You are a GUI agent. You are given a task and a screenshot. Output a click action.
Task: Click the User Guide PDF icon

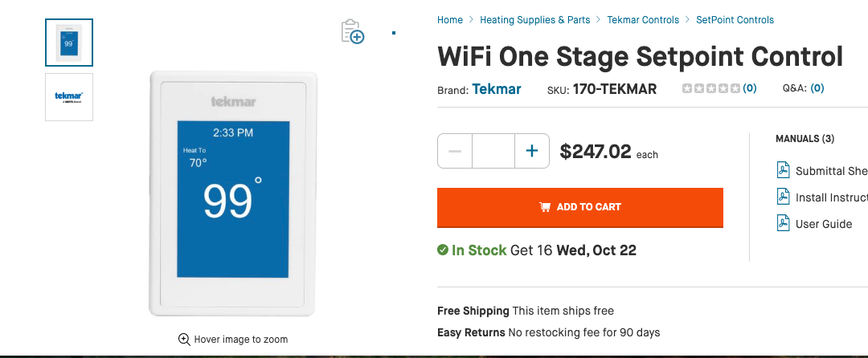783,223
